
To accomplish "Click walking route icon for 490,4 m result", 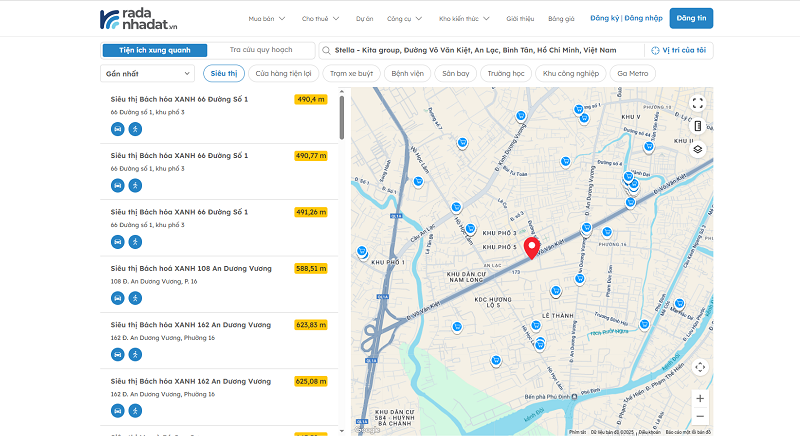I will pyautogui.click(x=135, y=129).
